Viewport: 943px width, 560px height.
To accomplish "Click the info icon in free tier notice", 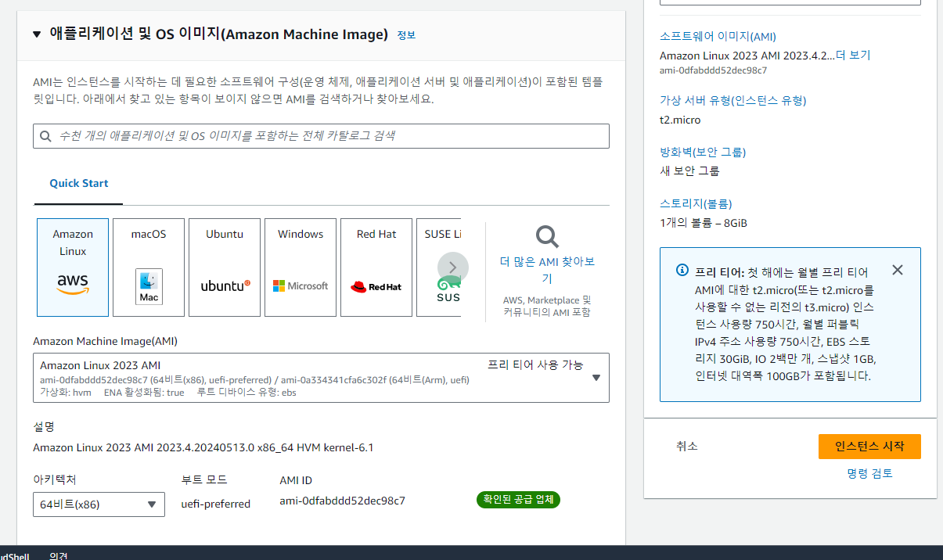I will pos(682,271).
